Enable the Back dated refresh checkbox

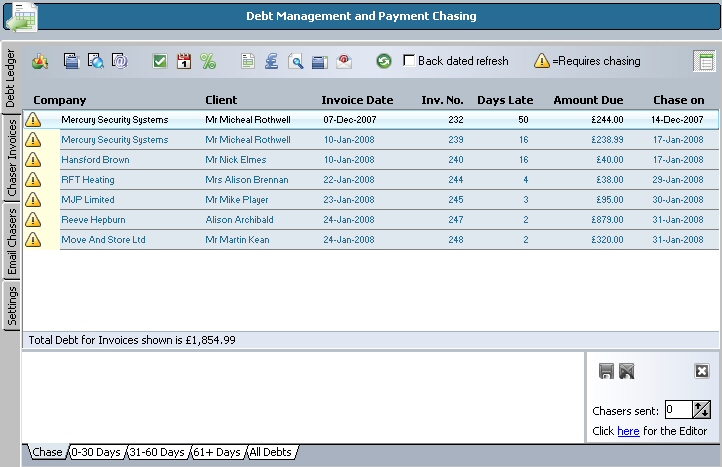click(409, 61)
